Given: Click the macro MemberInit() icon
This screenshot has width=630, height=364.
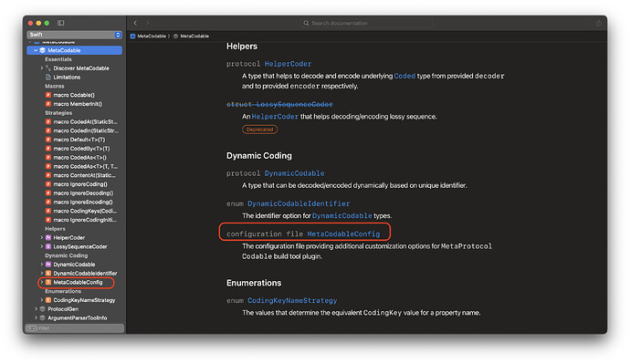Looking at the screenshot, I should click(x=48, y=104).
